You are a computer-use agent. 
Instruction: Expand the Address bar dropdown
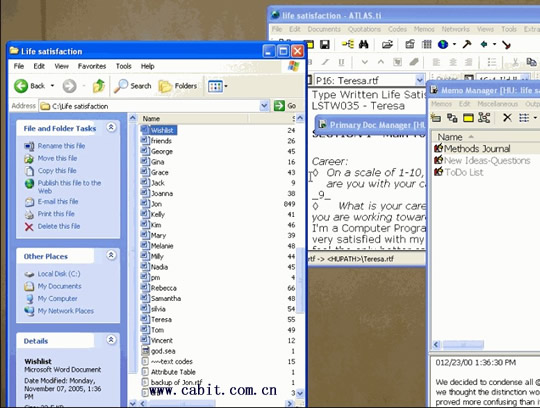[x=264, y=106]
